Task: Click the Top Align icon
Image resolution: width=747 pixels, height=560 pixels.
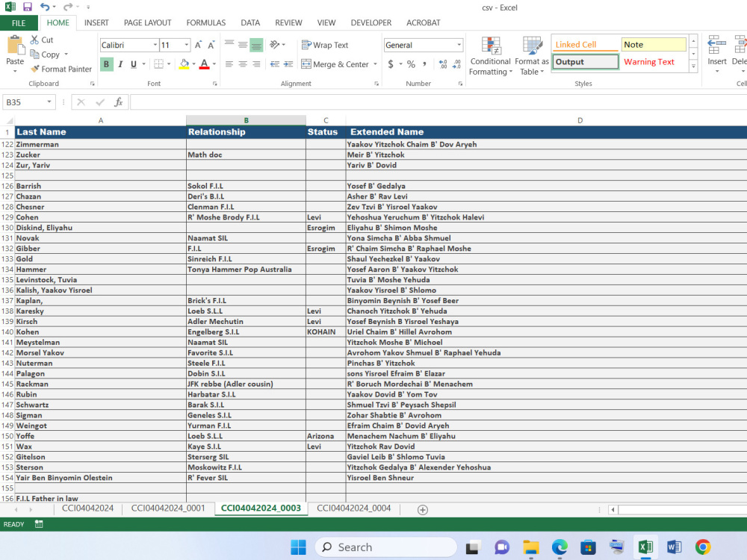Action: (x=229, y=45)
